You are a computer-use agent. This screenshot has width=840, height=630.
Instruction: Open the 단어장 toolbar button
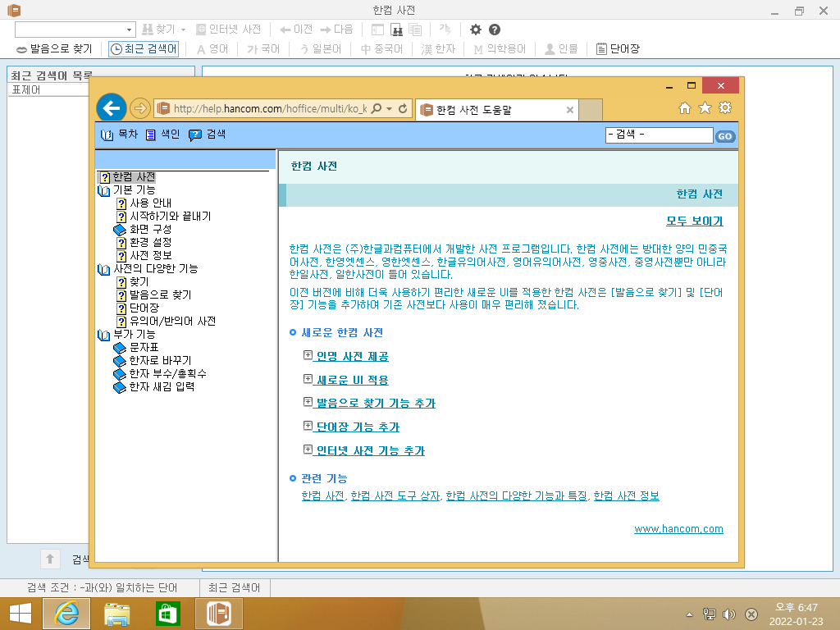[618, 48]
